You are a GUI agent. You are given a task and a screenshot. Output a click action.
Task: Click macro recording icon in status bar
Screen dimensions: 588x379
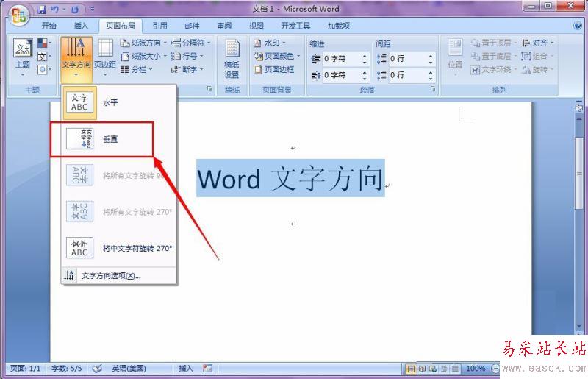pos(207,369)
